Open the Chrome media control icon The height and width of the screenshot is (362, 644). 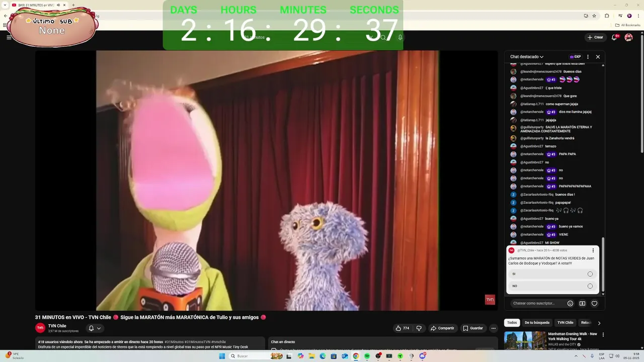pyautogui.click(x=620, y=16)
